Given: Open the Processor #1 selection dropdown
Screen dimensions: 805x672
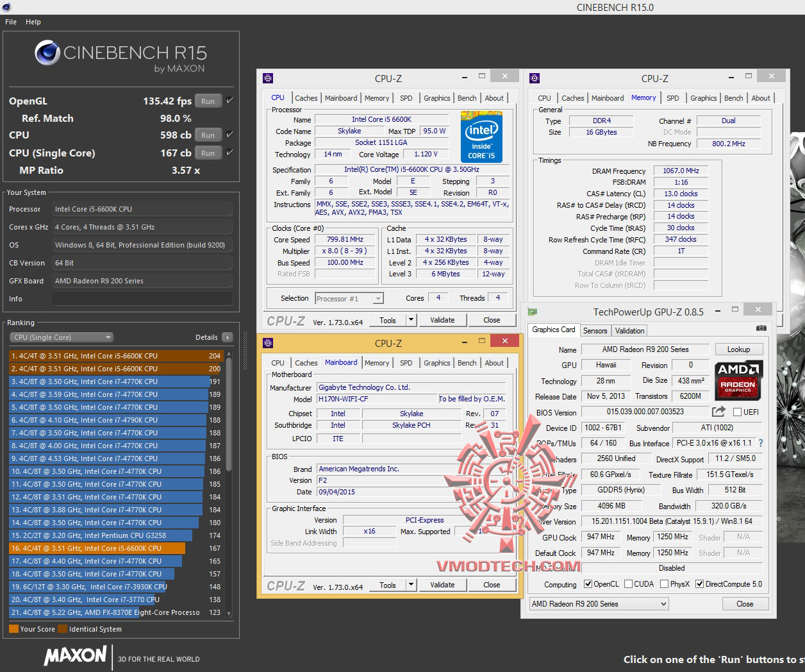Looking at the screenshot, I should (349, 298).
